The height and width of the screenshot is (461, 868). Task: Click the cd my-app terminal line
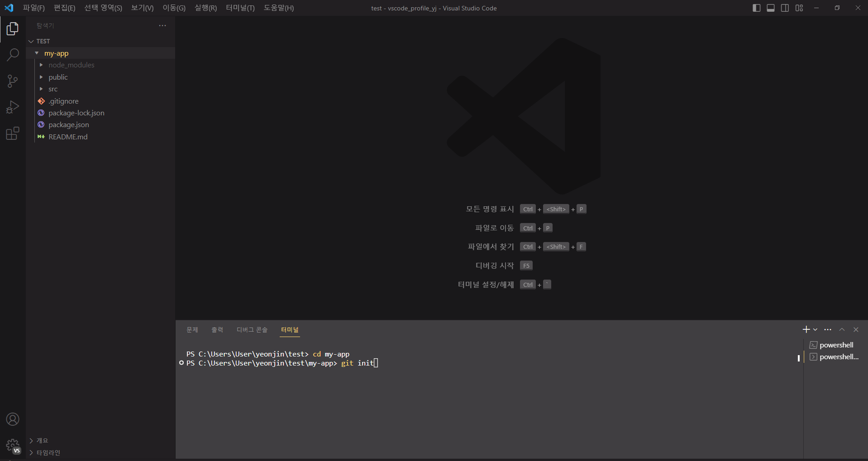click(268, 354)
